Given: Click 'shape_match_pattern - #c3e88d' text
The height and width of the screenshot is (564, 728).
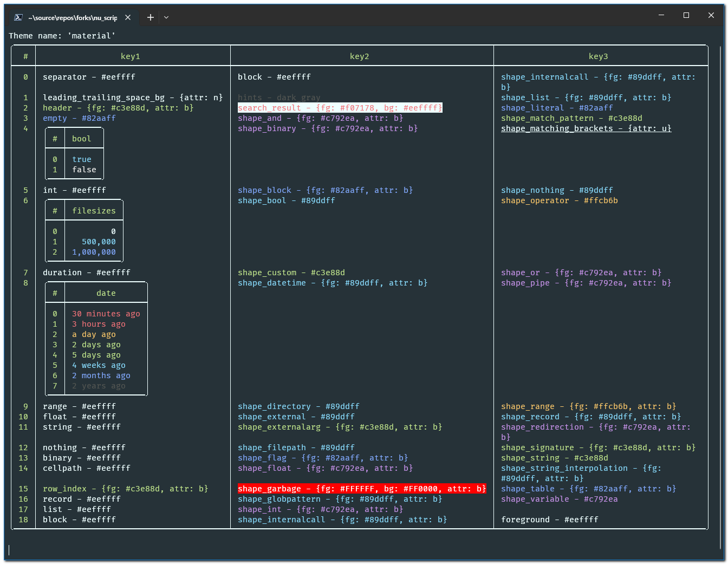Looking at the screenshot, I should point(572,118).
